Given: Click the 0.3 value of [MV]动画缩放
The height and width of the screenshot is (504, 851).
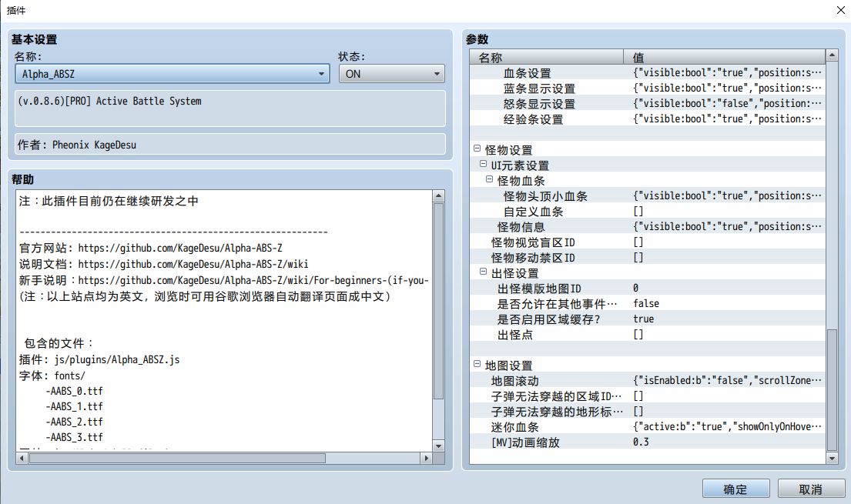Looking at the screenshot, I should tap(641, 442).
